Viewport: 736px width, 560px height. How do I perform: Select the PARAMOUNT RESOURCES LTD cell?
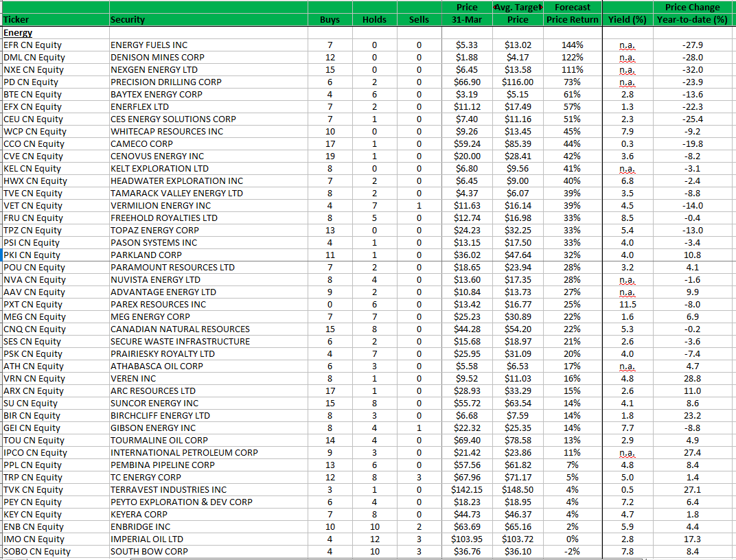point(209,268)
